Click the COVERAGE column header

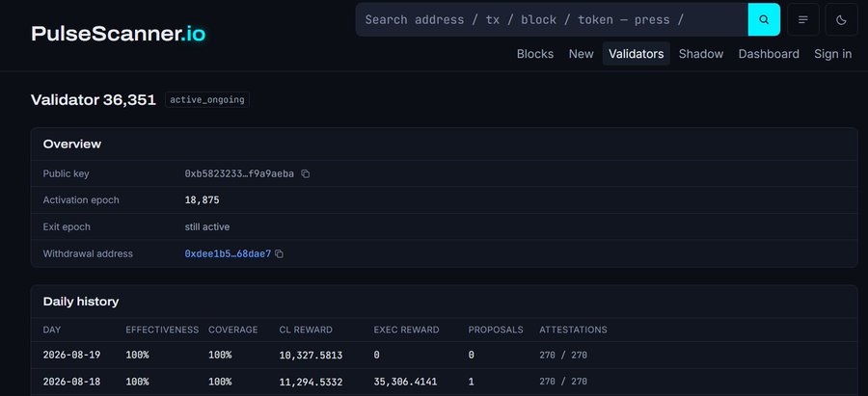[233, 330]
